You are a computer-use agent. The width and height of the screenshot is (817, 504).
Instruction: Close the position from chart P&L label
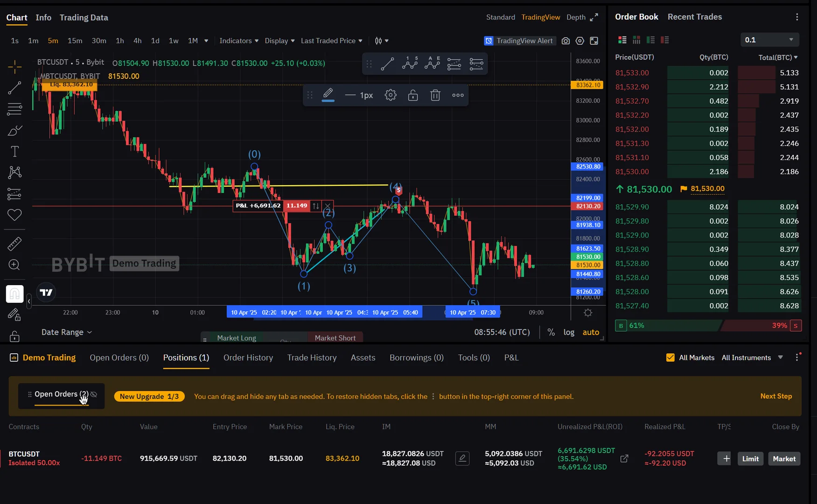coord(328,206)
